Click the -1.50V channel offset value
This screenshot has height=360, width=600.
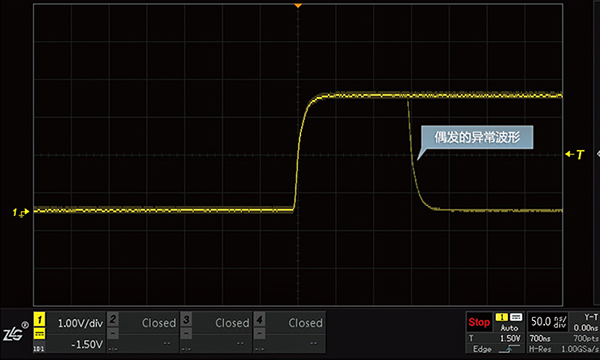pos(87,344)
